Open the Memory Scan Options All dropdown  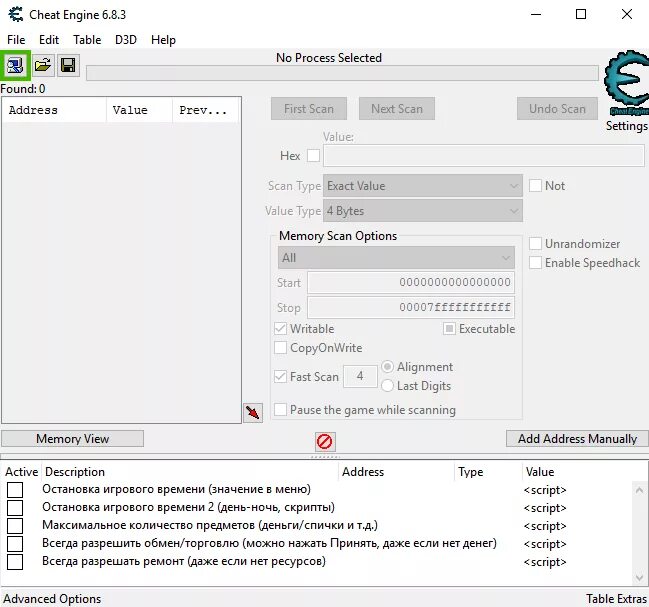click(x=396, y=258)
